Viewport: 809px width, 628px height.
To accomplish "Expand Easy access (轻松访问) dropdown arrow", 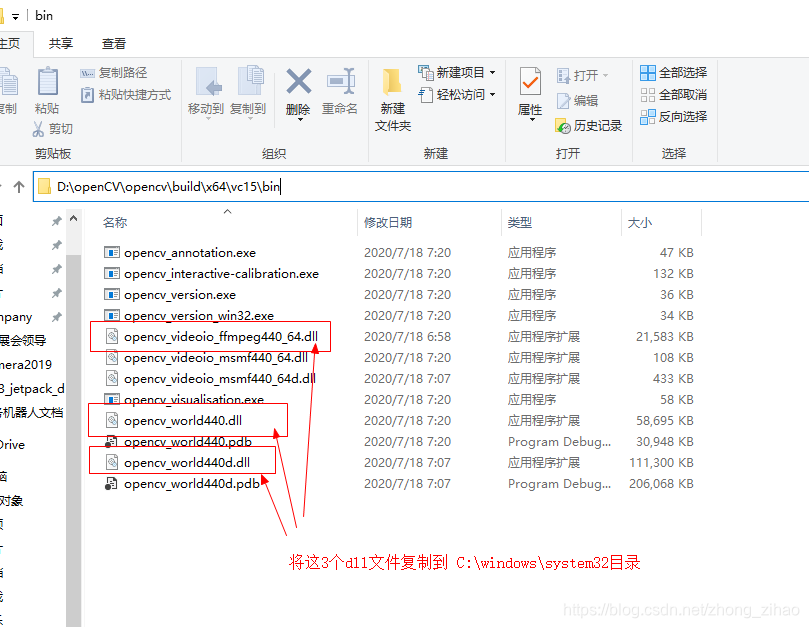I will (x=492, y=94).
